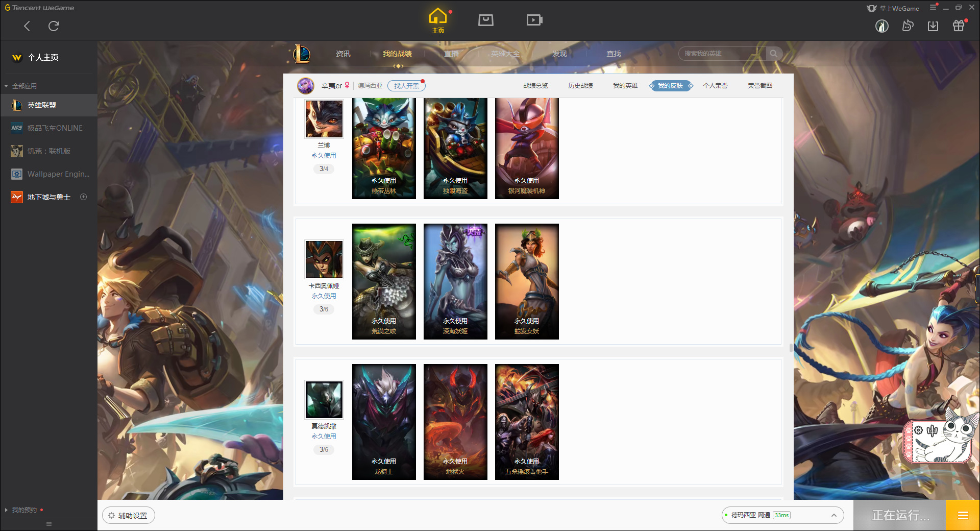The width and height of the screenshot is (980, 531).
Task: Switch to 我的英雄 sub-tab
Action: (625, 86)
